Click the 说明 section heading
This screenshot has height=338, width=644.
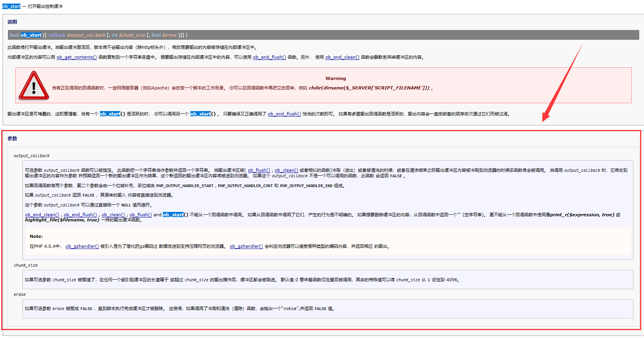point(12,22)
